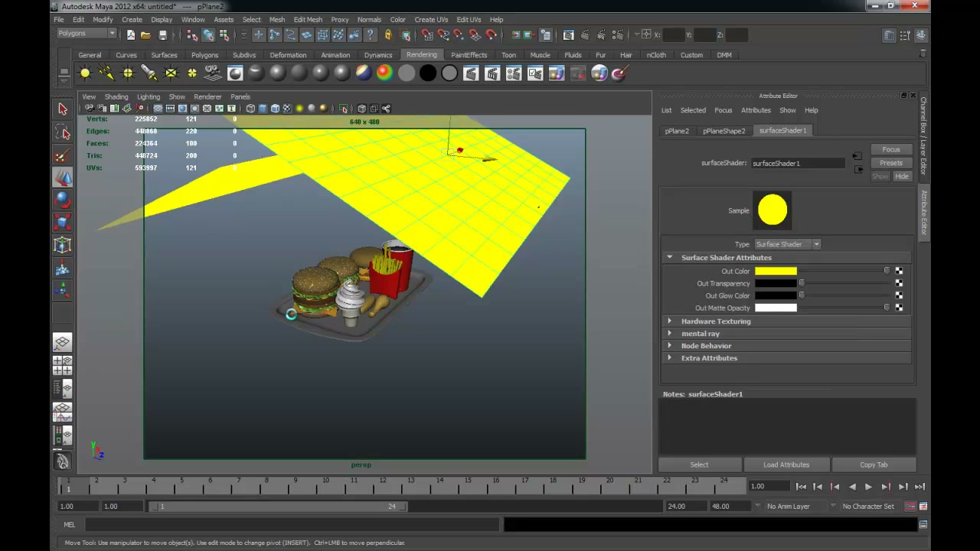Toggle the auto keyframe button at bottom right
Viewport: 980px width, 551px height.
coord(910,506)
